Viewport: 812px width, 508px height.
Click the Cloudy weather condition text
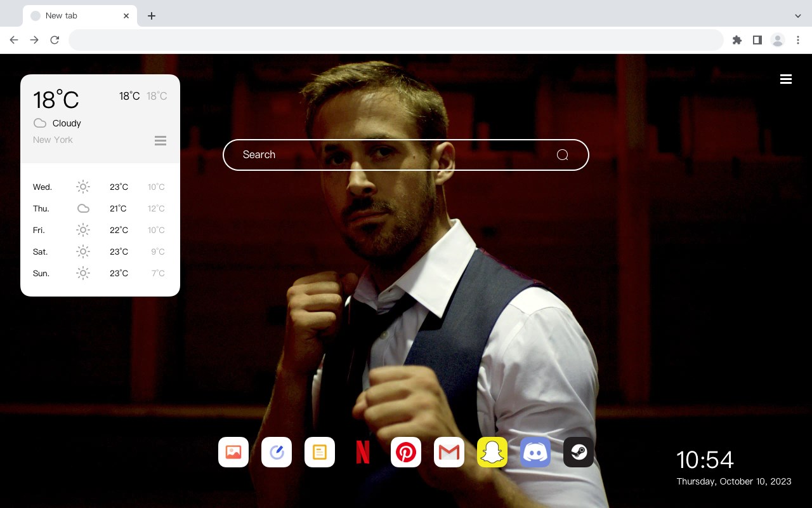click(x=67, y=123)
